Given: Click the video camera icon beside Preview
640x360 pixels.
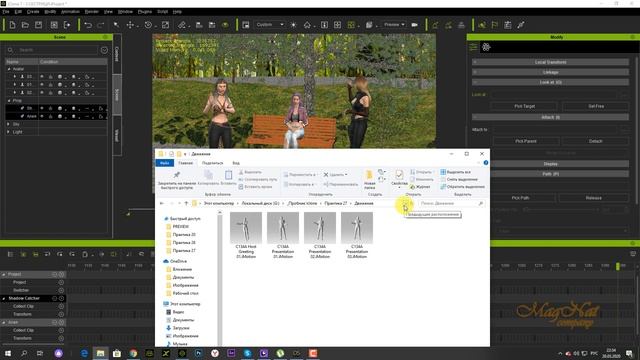Looking at the screenshot, I should 415,25.
